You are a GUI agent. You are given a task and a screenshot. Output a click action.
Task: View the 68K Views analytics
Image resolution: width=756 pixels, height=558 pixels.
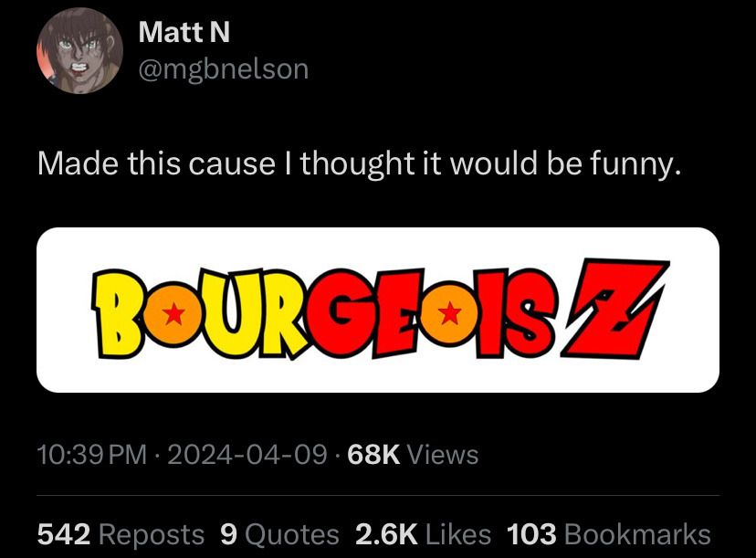coord(413,454)
